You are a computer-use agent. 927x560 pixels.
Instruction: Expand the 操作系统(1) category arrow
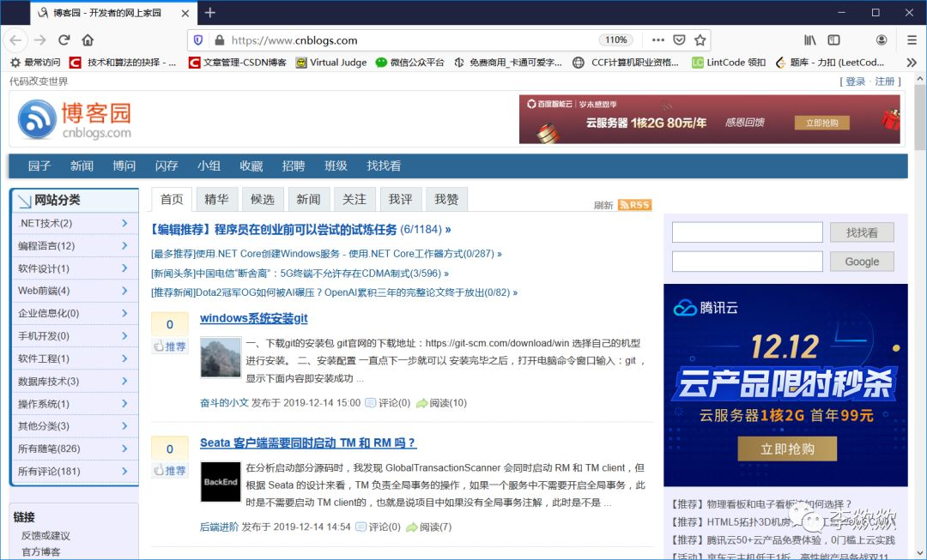[124, 403]
